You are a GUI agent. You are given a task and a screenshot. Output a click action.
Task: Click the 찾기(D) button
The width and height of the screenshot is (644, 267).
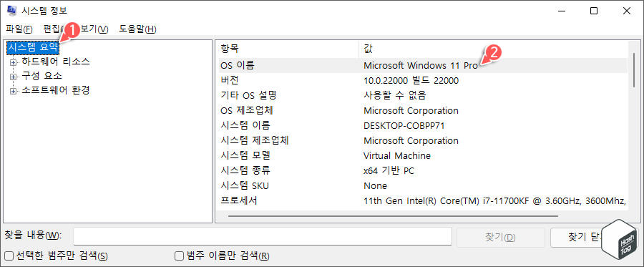click(x=501, y=238)
